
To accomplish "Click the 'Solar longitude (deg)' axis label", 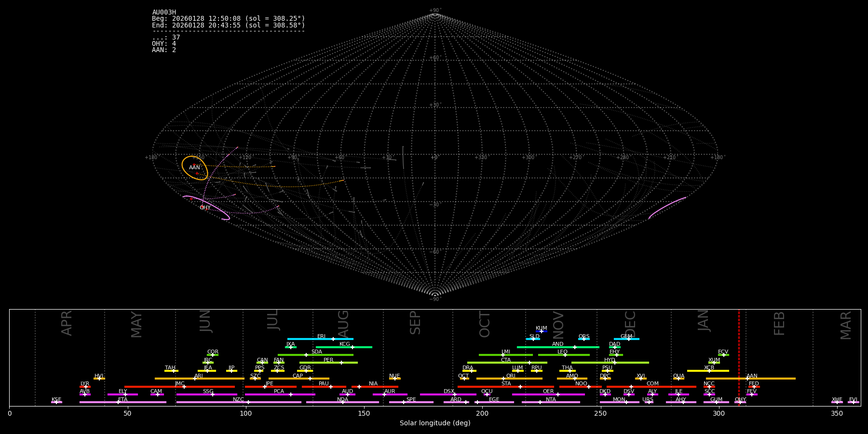I will point(435,423).
